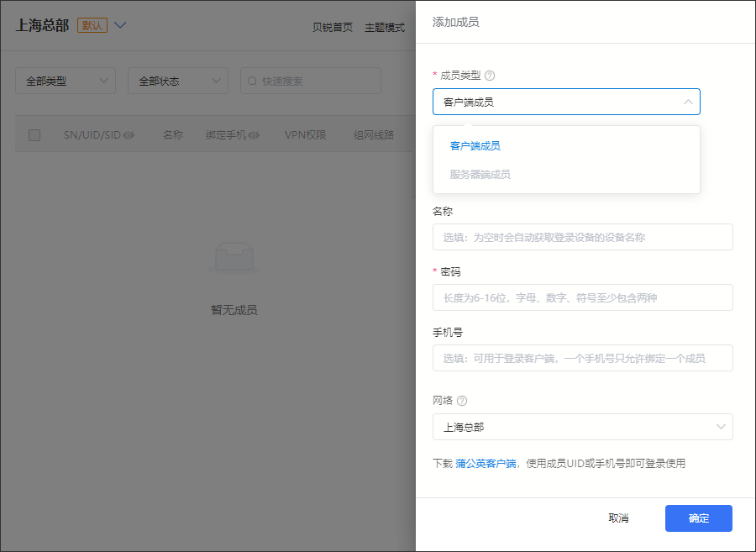The image size is (756, 552).
Task: Choose 客户端成员 from the dropdown list
Action: click(475, 146)
